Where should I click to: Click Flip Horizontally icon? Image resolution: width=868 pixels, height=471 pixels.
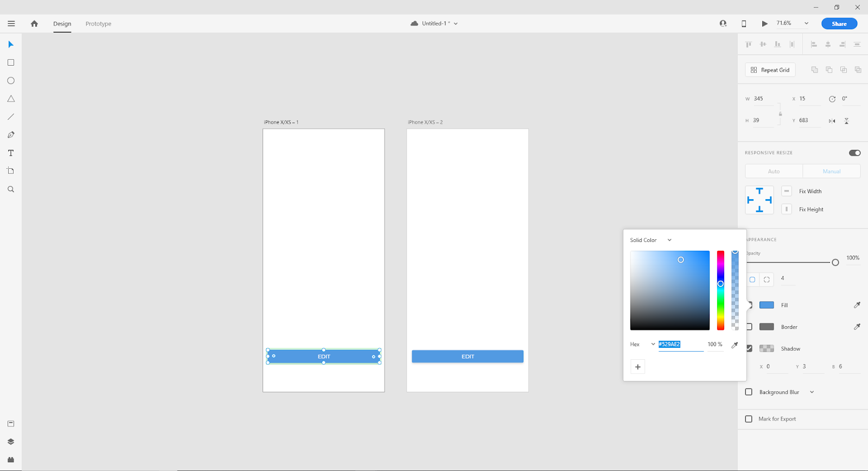coord(832,121)
